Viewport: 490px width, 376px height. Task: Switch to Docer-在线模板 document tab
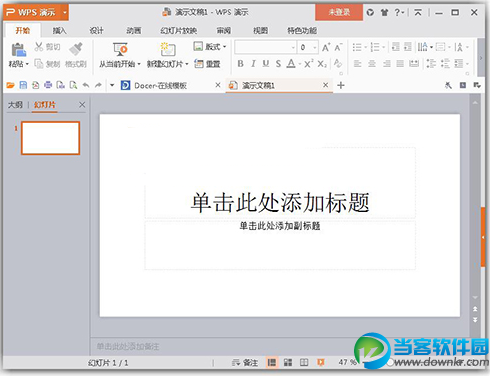160,86
